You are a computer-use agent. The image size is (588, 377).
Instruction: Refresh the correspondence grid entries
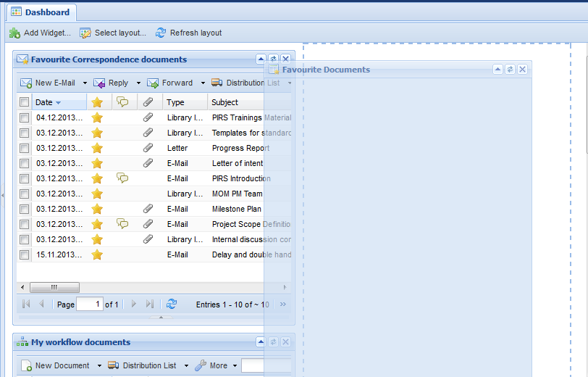pyautogui.click(x=172, y=304)
